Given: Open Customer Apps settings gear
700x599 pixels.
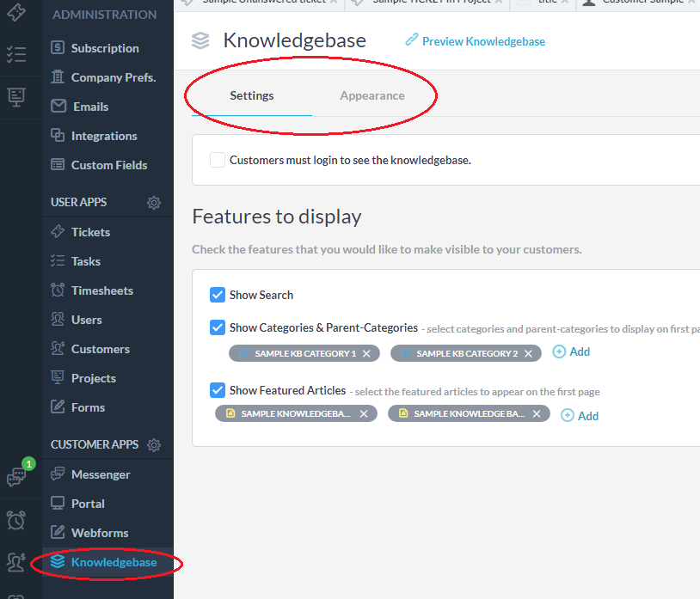Looking at the screenshot, I should [x=154, y=445].
